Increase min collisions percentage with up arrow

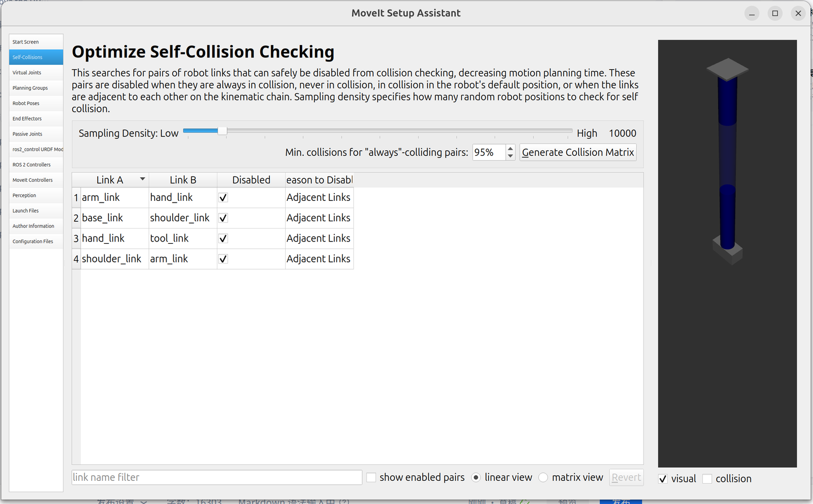[510, 149]
